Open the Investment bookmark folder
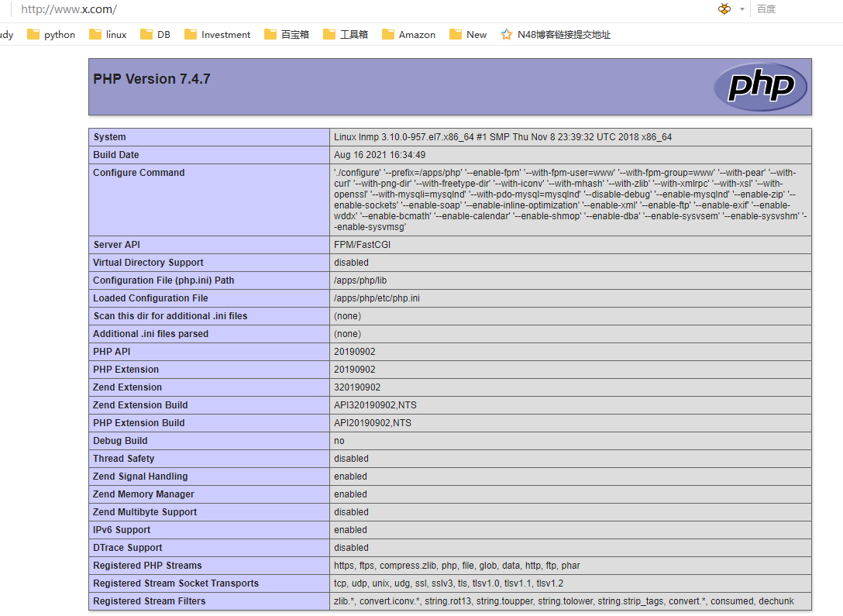The width and height of the screenshot is (843, 616). pos(217,34)
